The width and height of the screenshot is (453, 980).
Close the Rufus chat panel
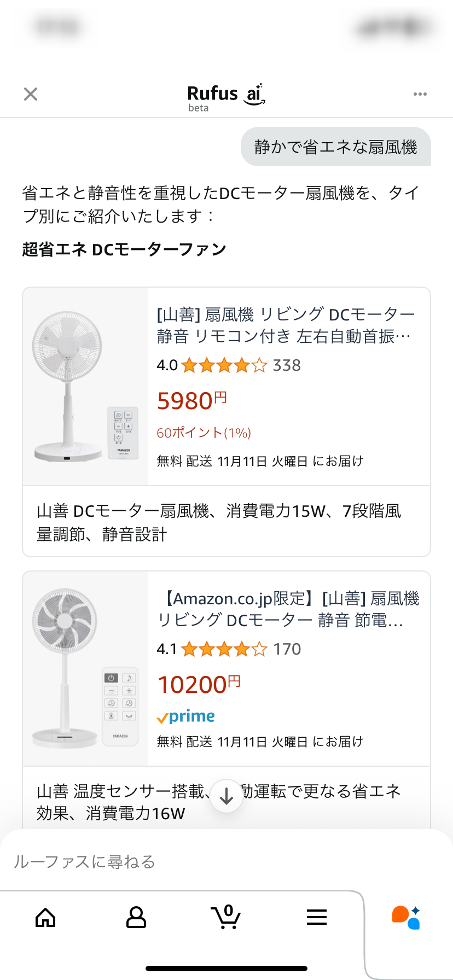[x=31, y=94]
